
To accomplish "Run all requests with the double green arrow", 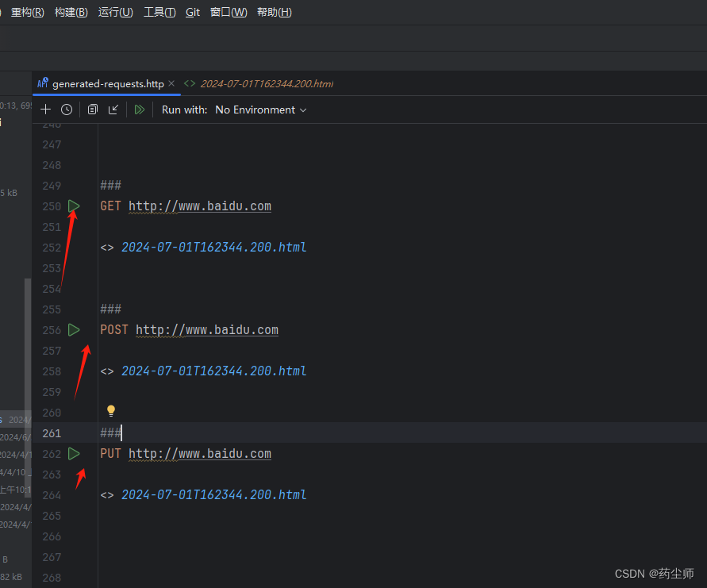I will tap(139, 110).
